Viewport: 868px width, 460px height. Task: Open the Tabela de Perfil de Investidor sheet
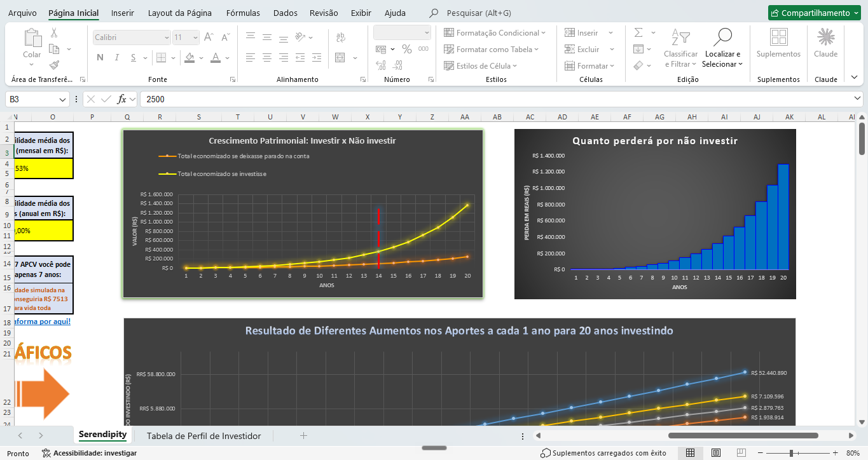click(203, 436)
